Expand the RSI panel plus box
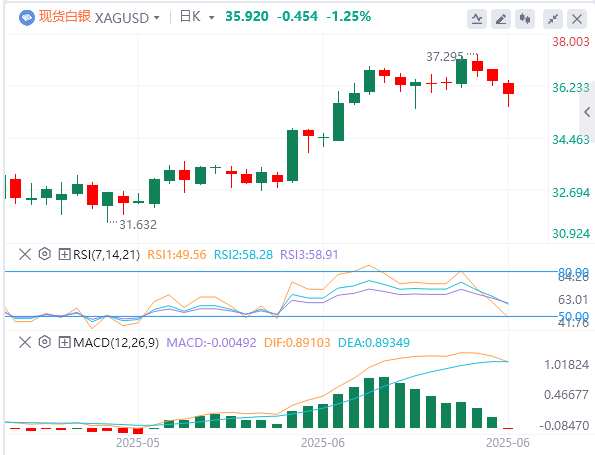The height and width of the screenshot is (455, 595). click(x=65, y=254)
